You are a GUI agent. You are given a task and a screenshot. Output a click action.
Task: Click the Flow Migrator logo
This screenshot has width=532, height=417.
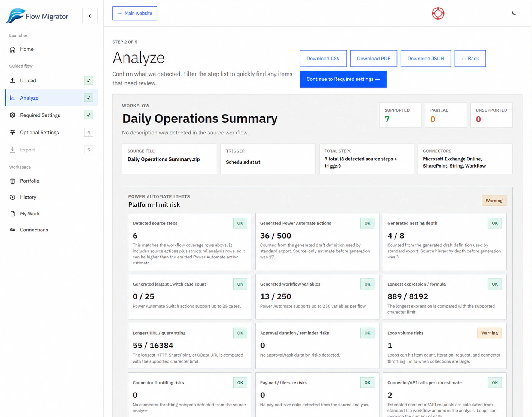coord(37,16)
